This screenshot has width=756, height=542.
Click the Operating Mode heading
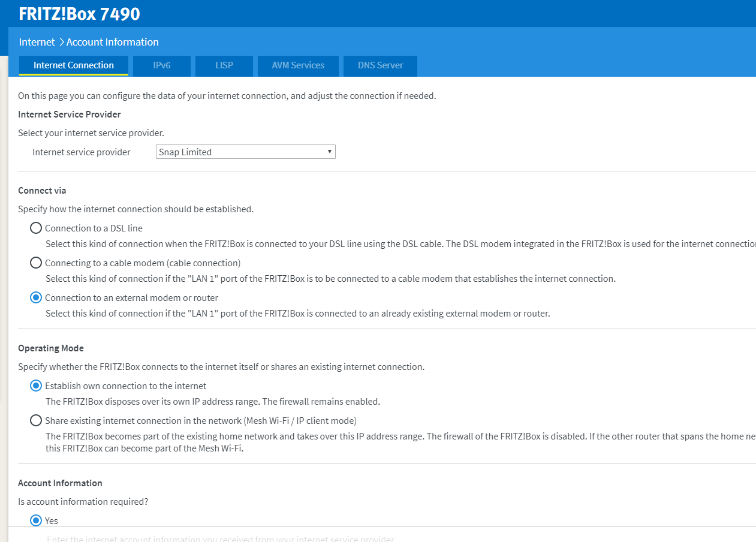click(x=51, y=348)
